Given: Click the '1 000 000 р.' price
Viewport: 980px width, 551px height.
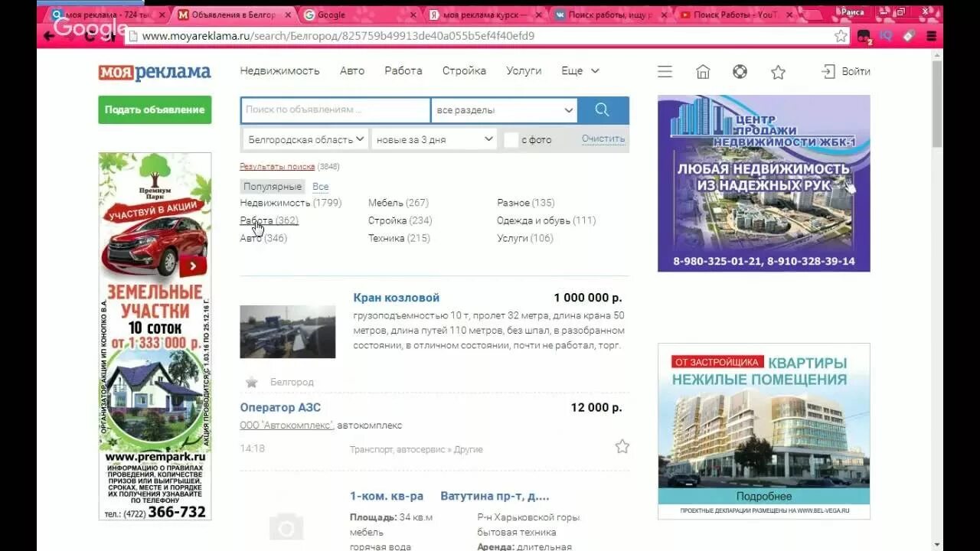Looking at the screenshot, I should coord(588,298).
